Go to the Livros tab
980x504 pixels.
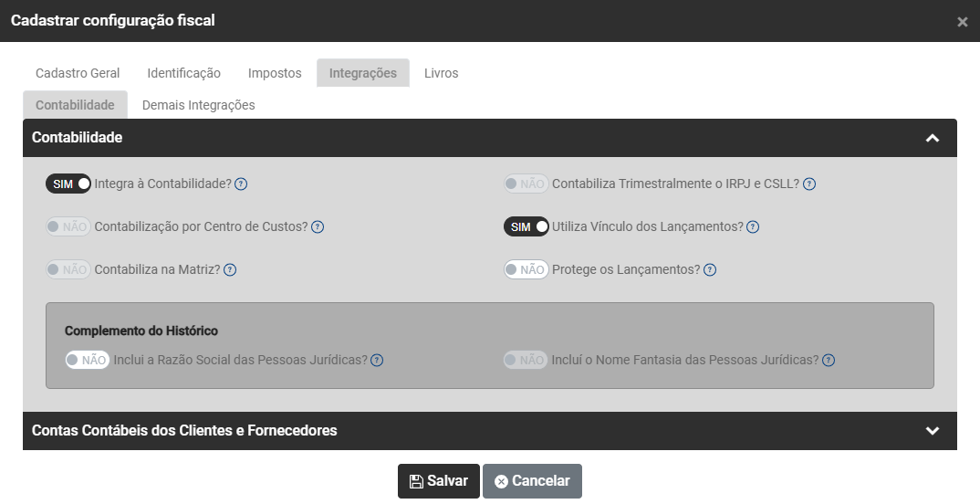(442, 73)
